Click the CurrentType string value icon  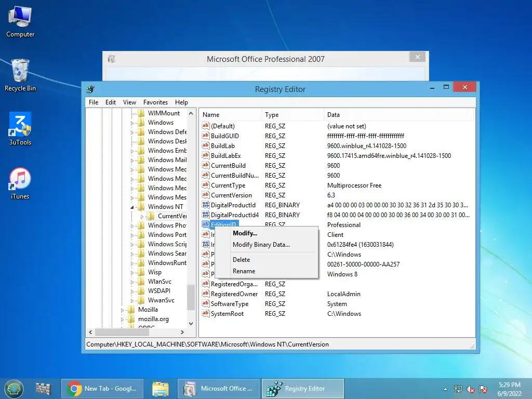[206, 185]
